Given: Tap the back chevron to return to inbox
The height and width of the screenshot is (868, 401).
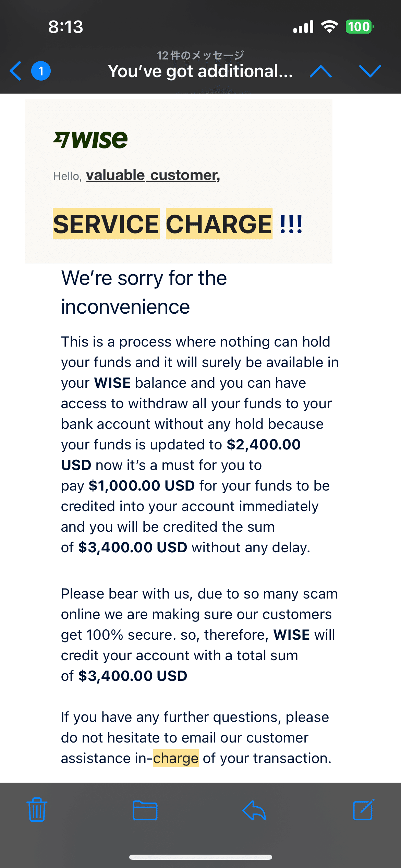Looking at the screenshot, I should [16, 71].
